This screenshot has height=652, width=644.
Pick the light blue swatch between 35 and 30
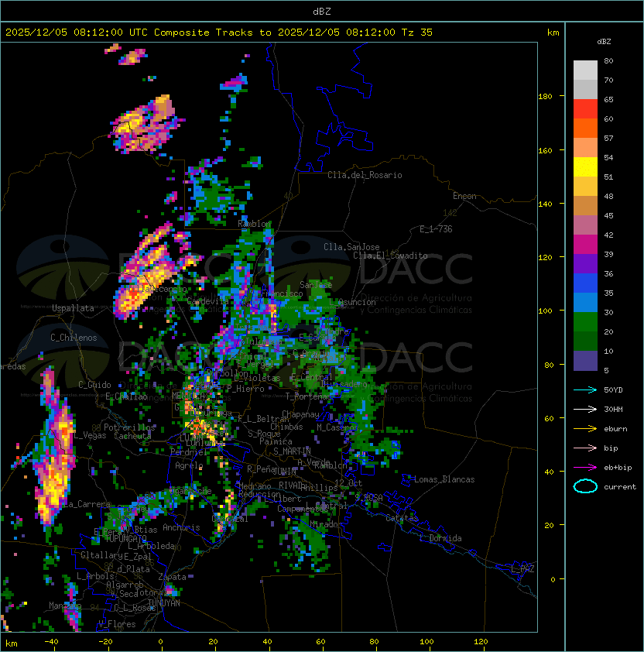tap(585, 302)
